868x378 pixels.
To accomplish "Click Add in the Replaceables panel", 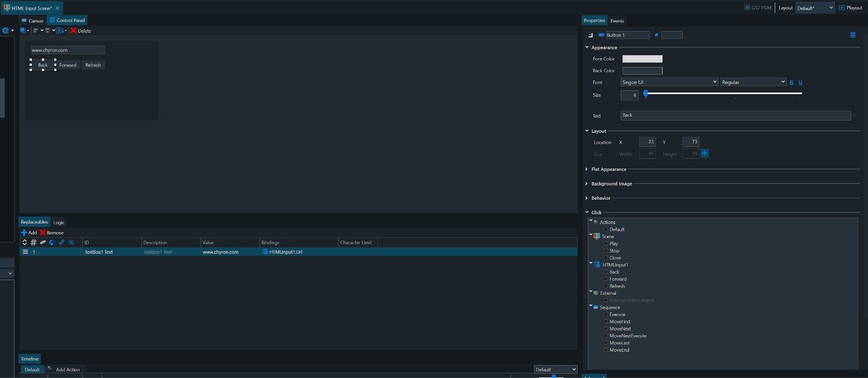I will pos(29,233).
